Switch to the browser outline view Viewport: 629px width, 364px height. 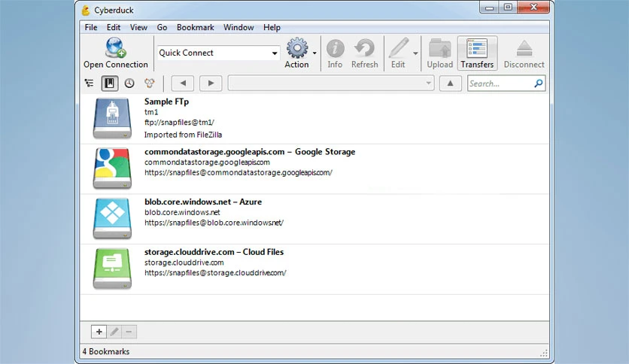[89, 83]
